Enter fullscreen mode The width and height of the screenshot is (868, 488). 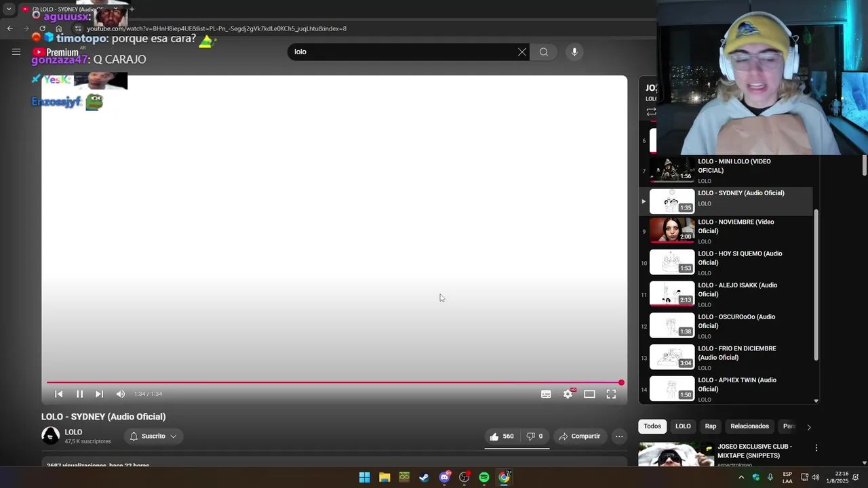coord(611,394)
